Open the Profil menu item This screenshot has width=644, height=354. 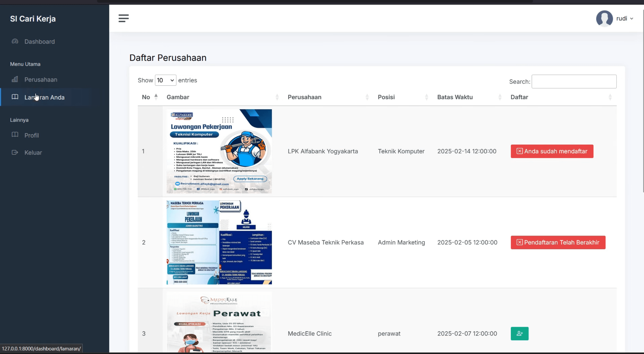[x=31, y=135]
